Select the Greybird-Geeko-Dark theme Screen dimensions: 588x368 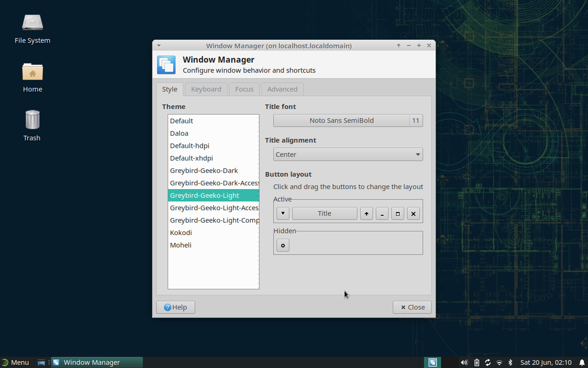click(204, 170)
